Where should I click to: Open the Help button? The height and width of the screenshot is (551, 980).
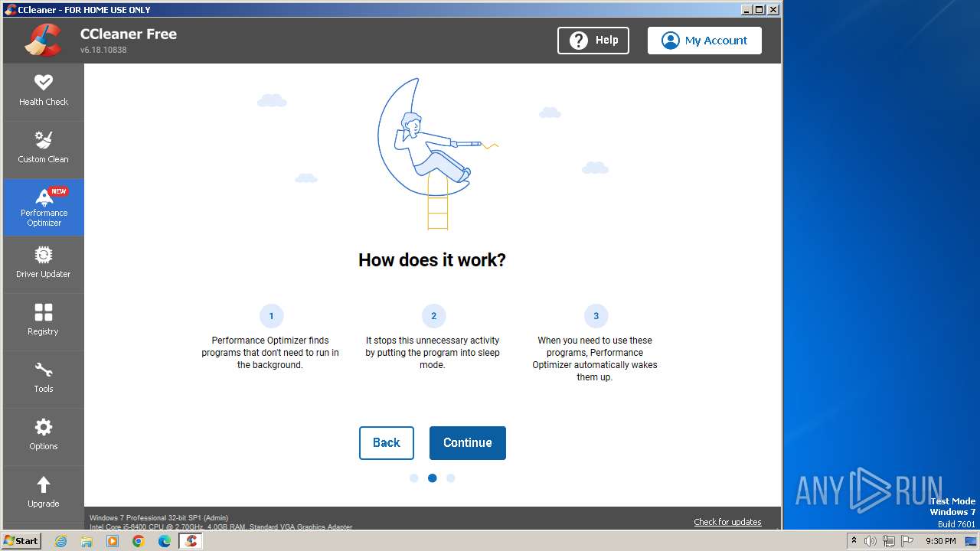[593, 41]
